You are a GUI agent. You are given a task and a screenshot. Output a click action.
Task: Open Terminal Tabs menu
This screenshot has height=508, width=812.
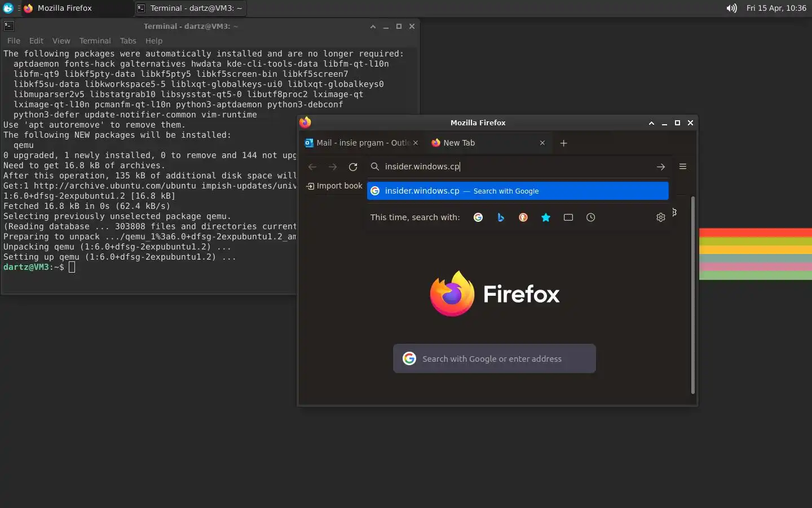pos(128,41)
